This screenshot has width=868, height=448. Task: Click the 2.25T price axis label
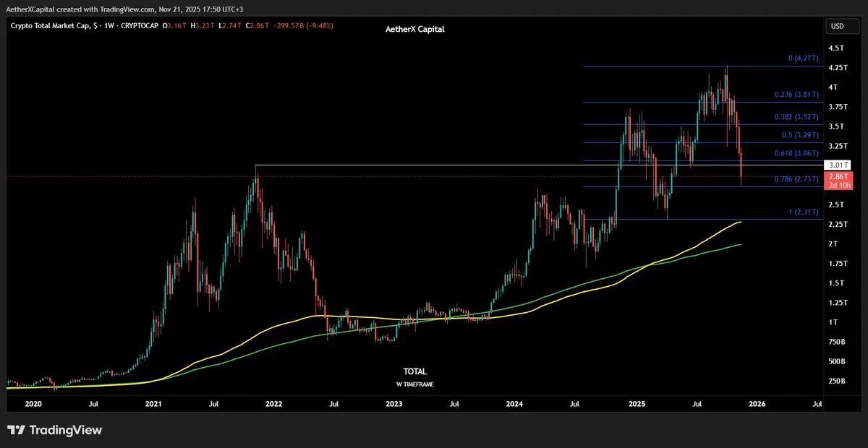838,224
